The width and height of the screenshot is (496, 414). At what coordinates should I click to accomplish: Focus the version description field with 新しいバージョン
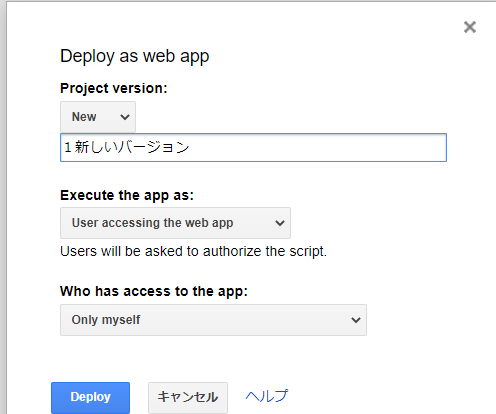pos(253,147)
